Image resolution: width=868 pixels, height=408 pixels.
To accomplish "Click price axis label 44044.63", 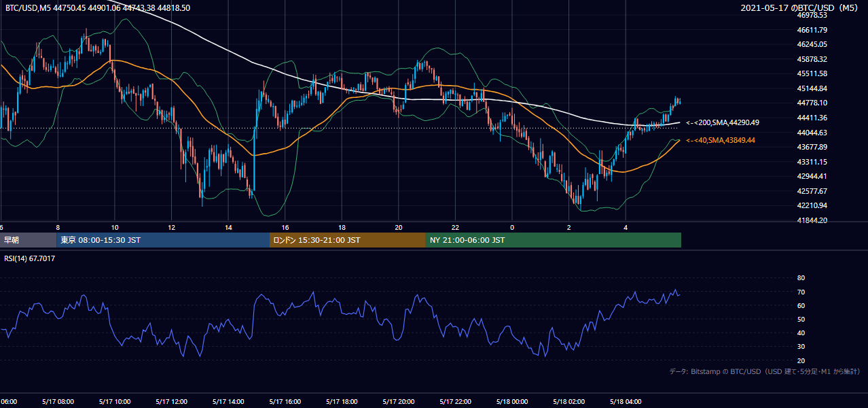I will pos(812,133).
